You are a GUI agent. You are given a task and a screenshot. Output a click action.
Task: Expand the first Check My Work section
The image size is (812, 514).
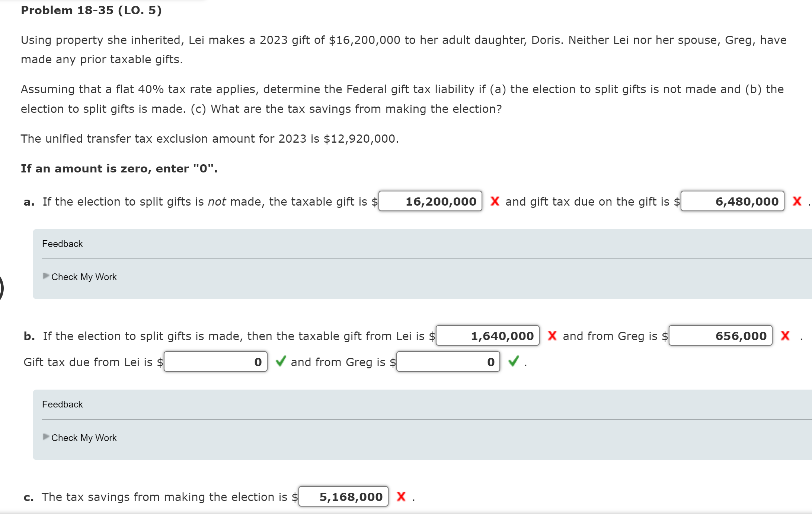tap(84, 276)
